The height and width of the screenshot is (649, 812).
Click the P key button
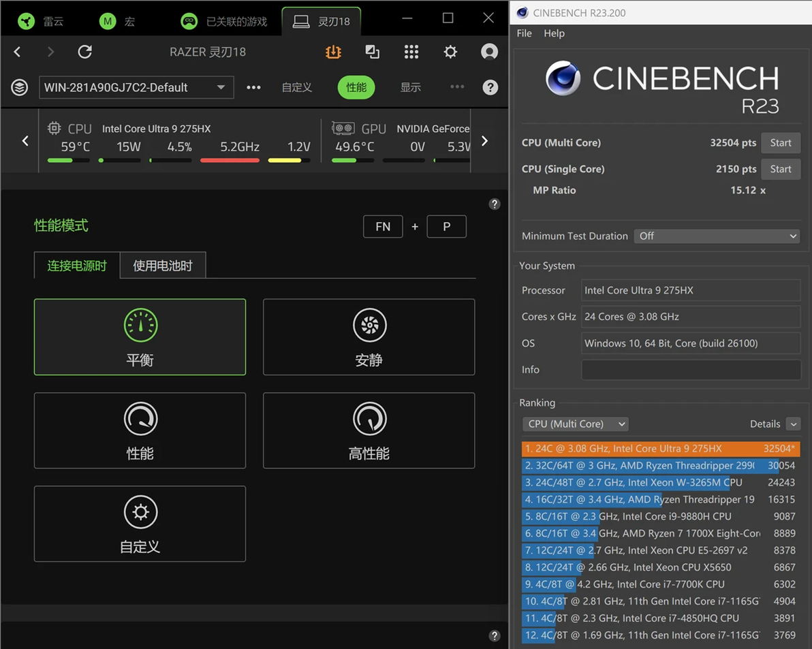[x=446, y=226]
